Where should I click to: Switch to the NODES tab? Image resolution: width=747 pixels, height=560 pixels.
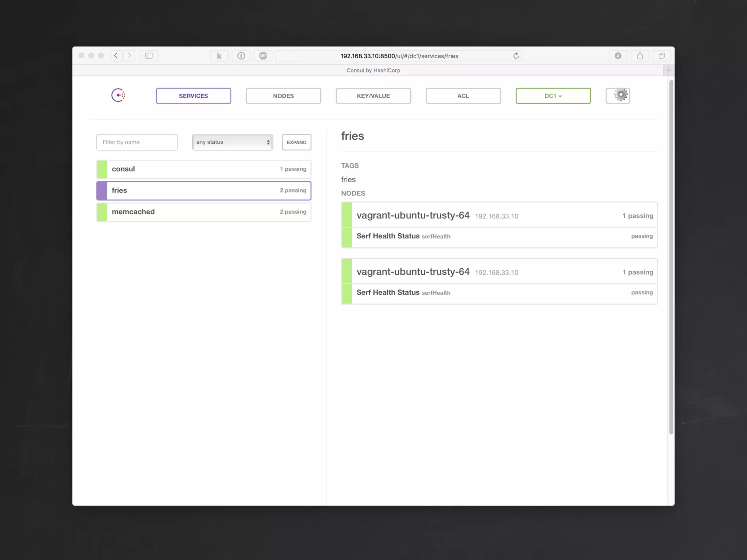click(283, 96)
